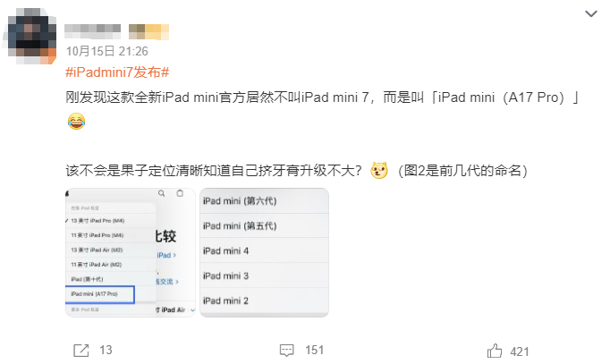Click the repost count 13

click(106, 350)
